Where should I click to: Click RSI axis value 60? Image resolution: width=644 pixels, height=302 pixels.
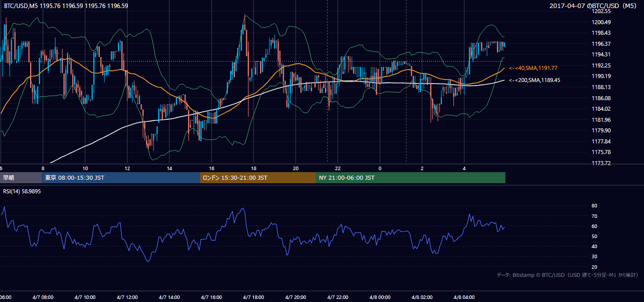coord(594,226)
